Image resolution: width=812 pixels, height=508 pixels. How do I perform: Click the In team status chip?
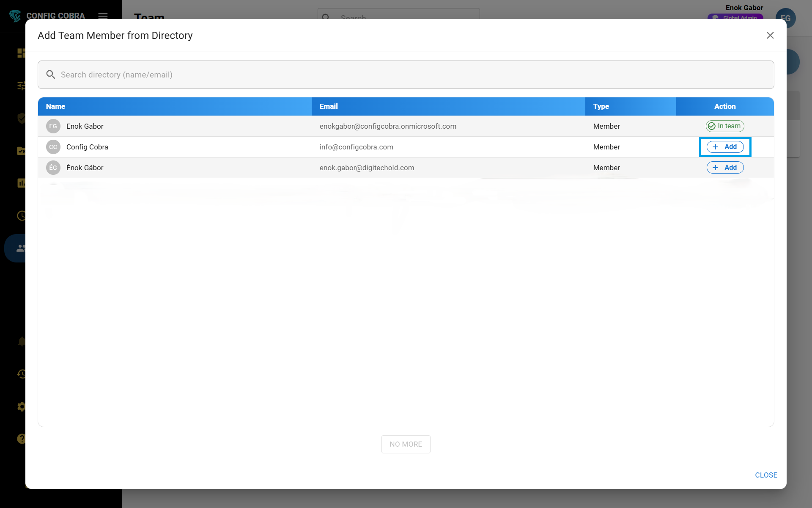[725, 126]
